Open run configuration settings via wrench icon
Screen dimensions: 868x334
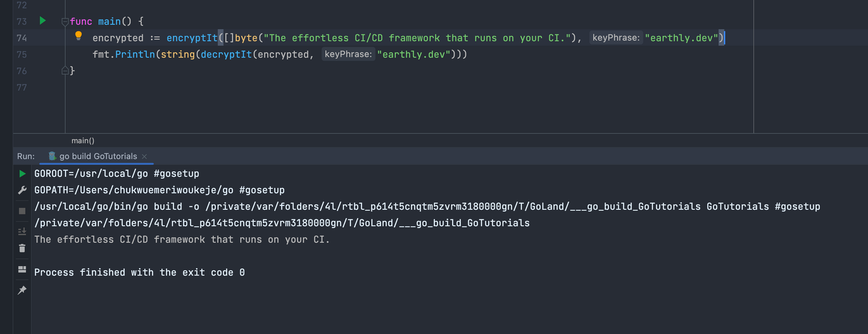pos(22,190)
